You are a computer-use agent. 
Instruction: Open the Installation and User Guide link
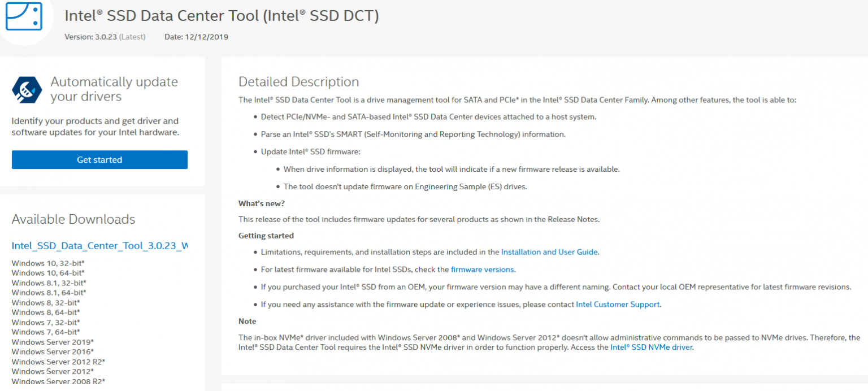[x=549, y=251]
